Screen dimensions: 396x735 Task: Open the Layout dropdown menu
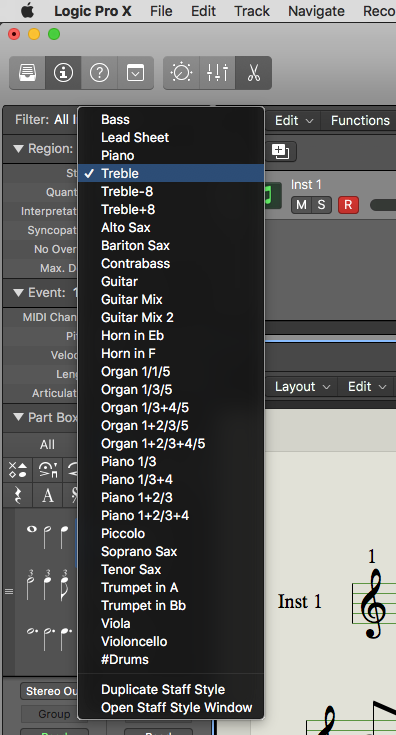coord(302,387)
